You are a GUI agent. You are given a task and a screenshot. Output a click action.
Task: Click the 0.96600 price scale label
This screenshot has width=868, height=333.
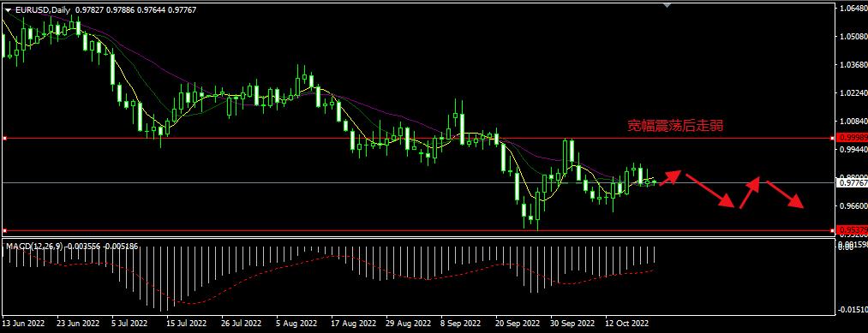[853, 205]
